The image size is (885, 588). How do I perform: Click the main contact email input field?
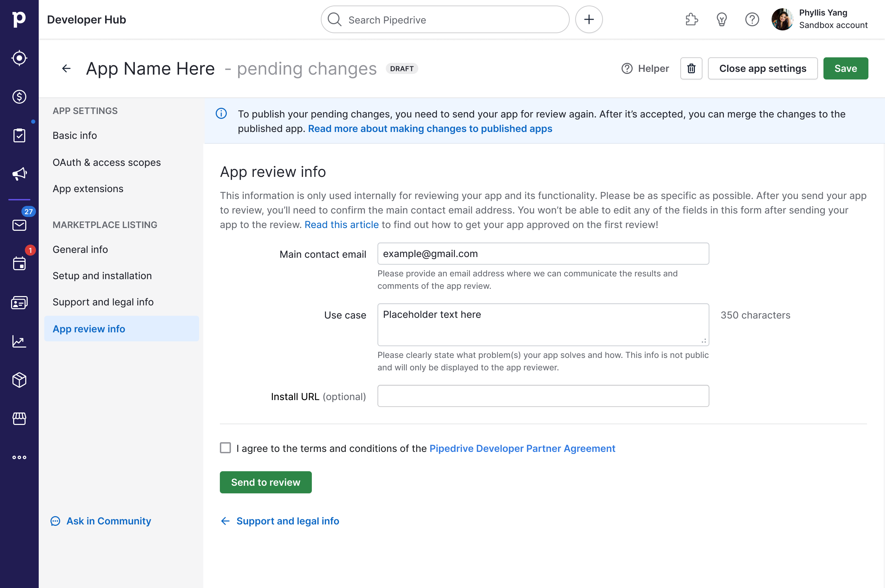click(x=543, y=254)
